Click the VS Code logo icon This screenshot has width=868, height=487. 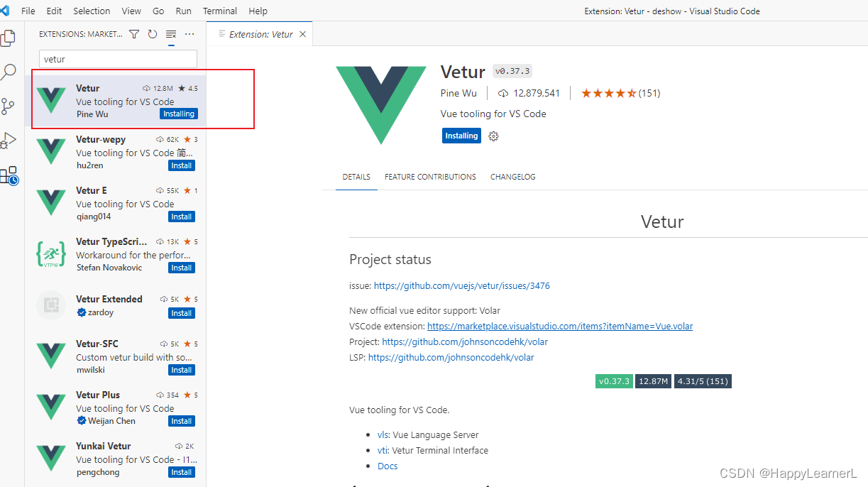click(5, 11)
